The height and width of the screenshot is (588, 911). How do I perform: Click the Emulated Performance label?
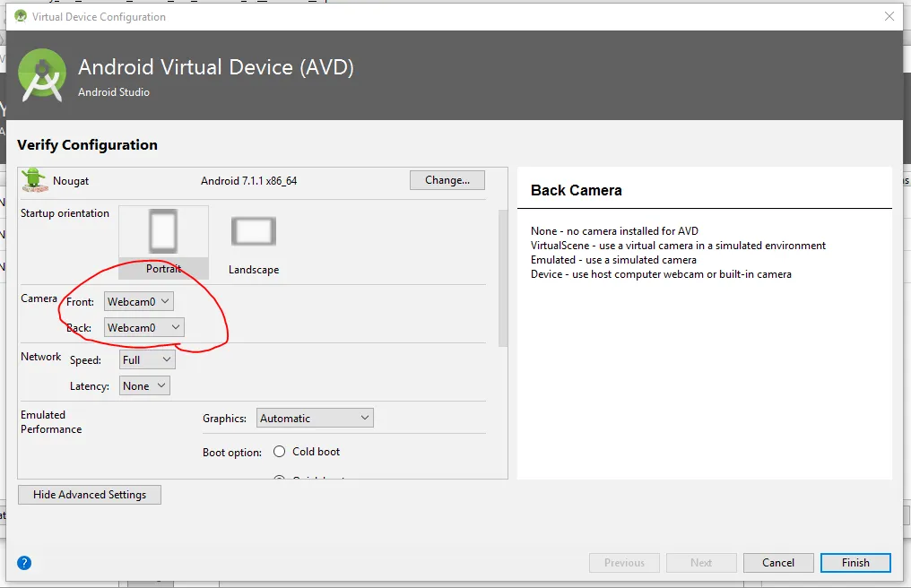click(51, 422)
